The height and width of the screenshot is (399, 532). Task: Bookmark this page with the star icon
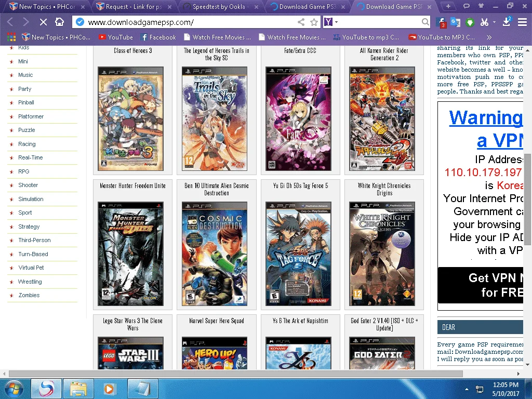314,22
